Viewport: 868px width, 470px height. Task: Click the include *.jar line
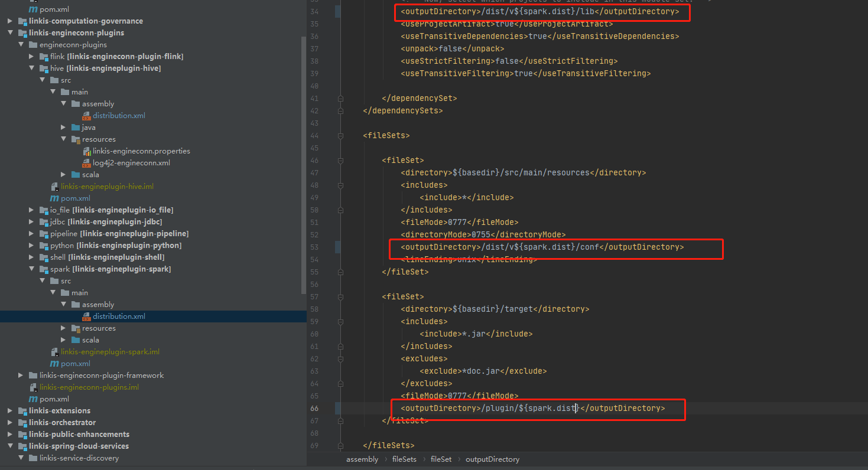(x=476, y=334)
